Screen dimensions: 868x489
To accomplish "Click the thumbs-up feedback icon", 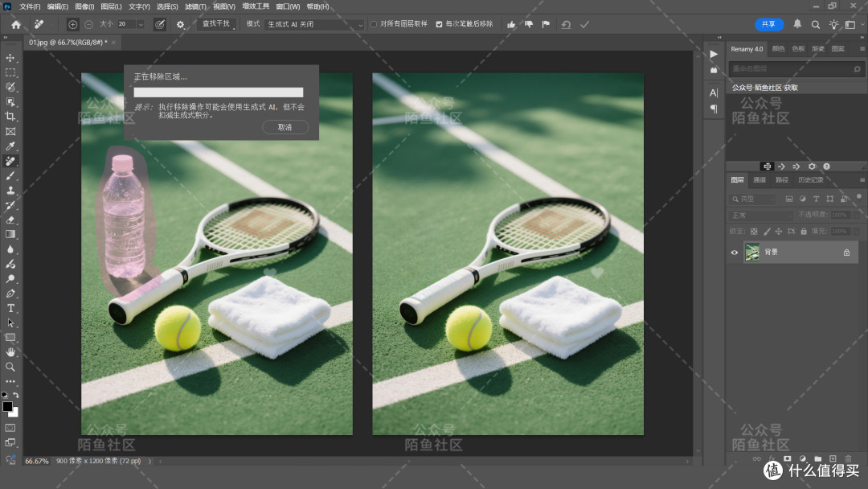I will coord(511,24).
